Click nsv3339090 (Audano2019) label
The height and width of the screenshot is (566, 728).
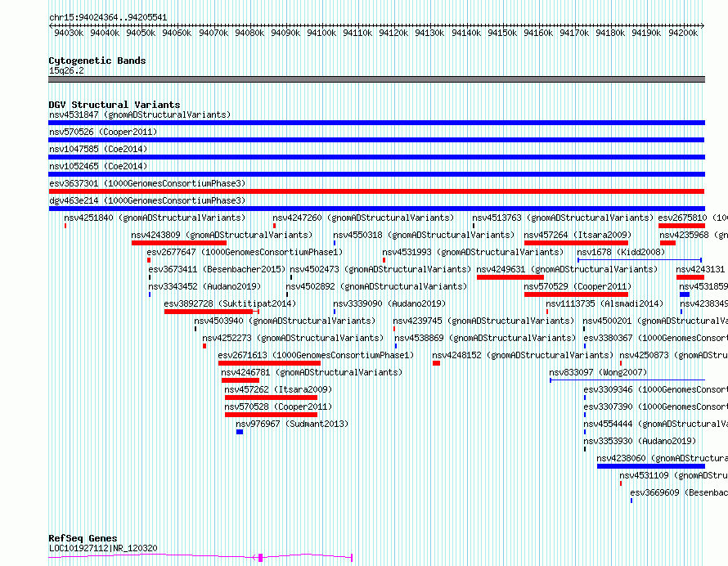coord(389,303)
